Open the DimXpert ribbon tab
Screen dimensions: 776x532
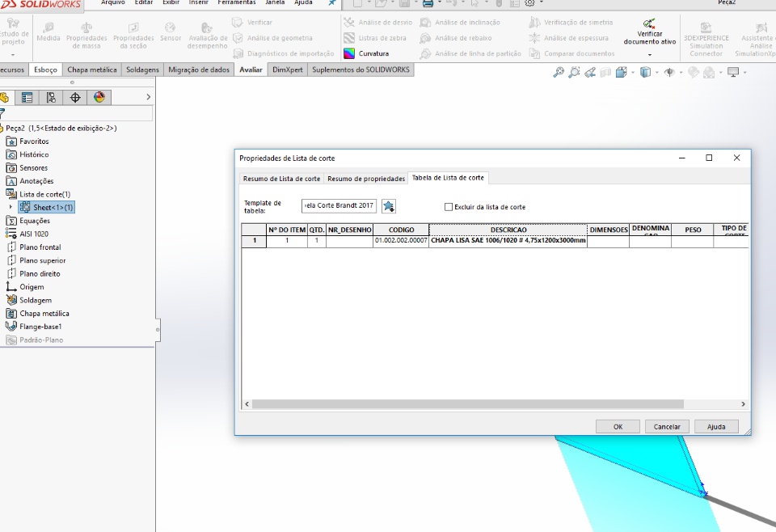[288, 70]
